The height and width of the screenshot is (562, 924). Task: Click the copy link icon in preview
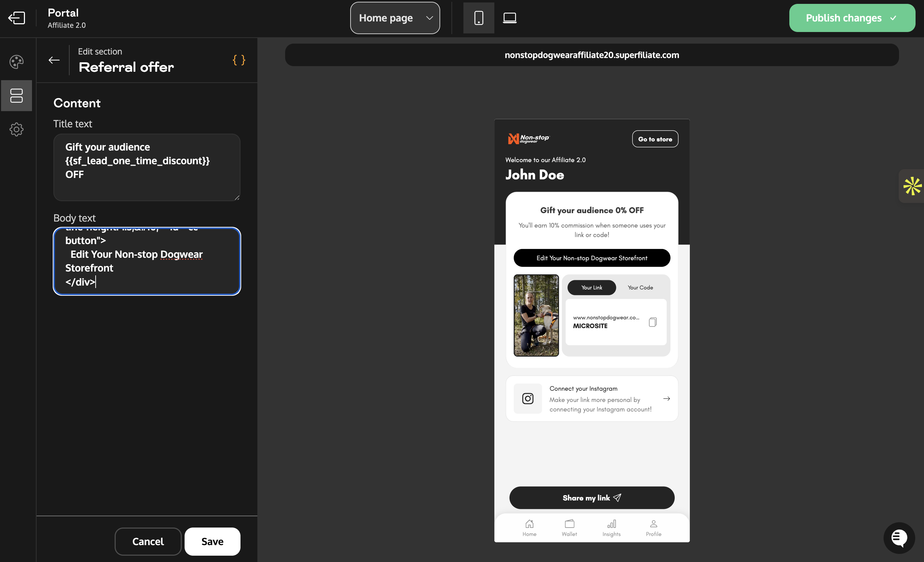653,322
